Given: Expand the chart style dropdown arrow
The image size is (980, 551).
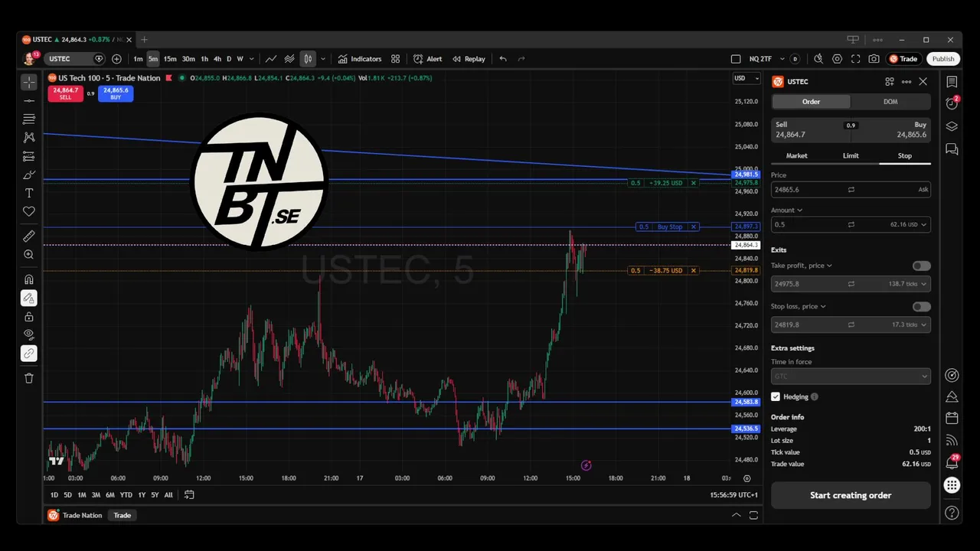Looking at the screenshot, I should (x=322, y=59).
